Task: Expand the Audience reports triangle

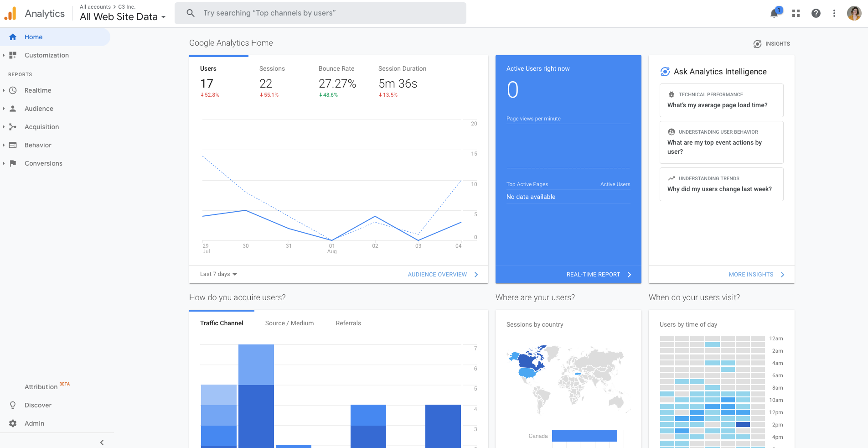Action: click(x=4, y=109)
